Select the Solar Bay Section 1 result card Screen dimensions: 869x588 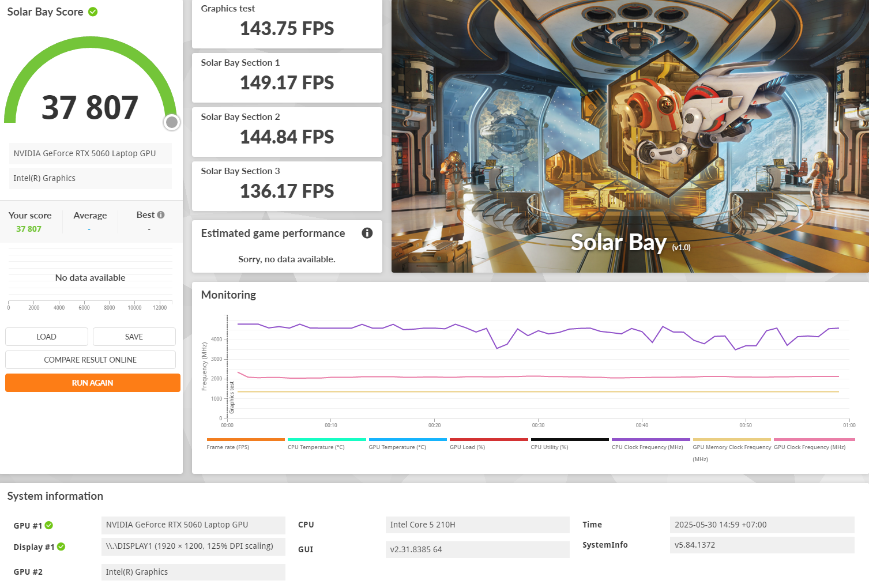(287, 78)
